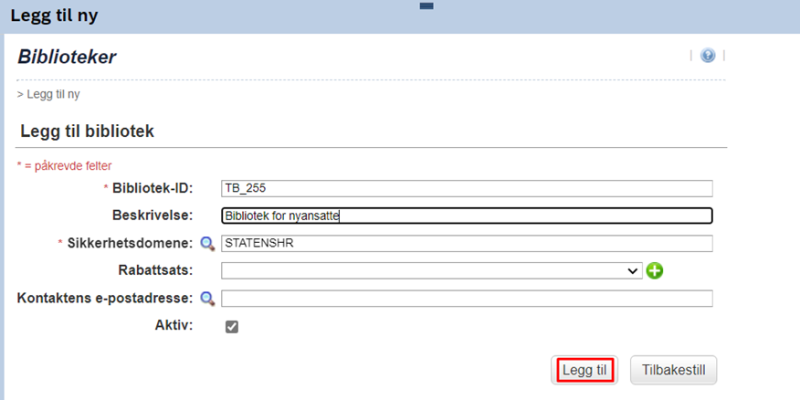Focus the Bibliotek-ID field containing TB_255
Viewport: 800px width, 400px height.
467,188
